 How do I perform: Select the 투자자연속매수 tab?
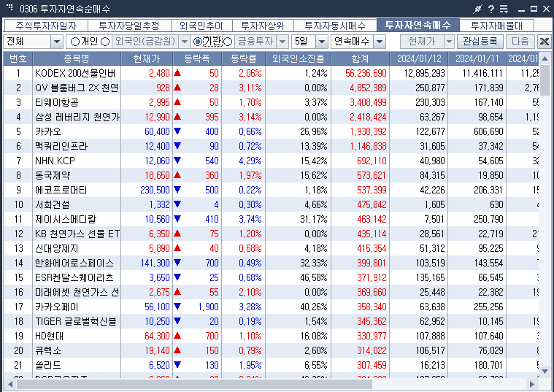418,25
